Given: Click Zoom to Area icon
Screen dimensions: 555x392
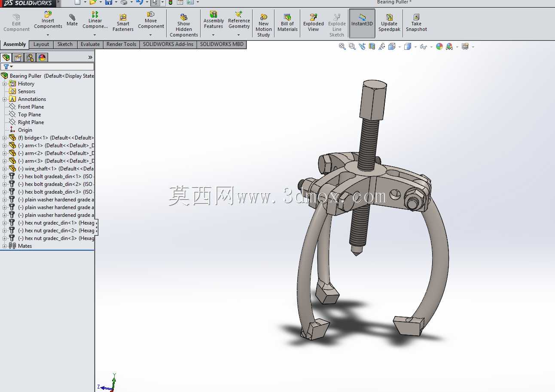Looking at the screenshot, I should coord(352,46).
